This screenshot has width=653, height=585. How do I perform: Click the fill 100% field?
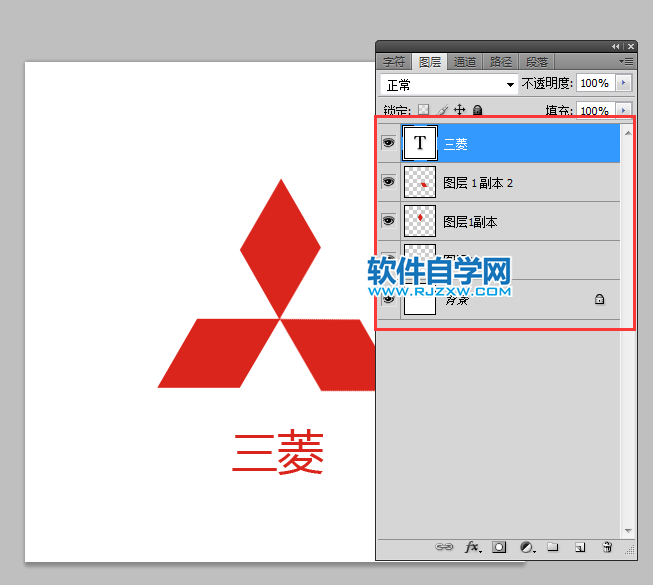596,110
